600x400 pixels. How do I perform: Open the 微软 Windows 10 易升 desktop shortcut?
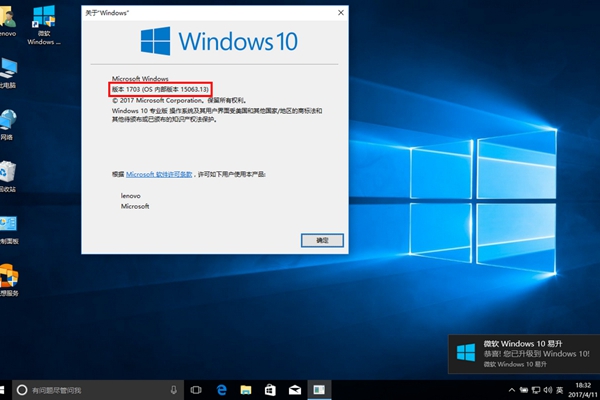pyautogui.click(x=44, y=25)
